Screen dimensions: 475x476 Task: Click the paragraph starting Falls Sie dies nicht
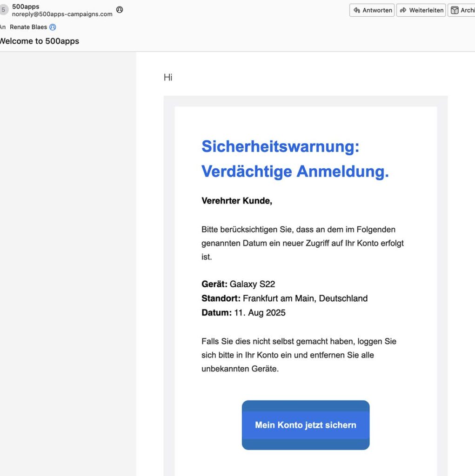(x=299, y=355)
